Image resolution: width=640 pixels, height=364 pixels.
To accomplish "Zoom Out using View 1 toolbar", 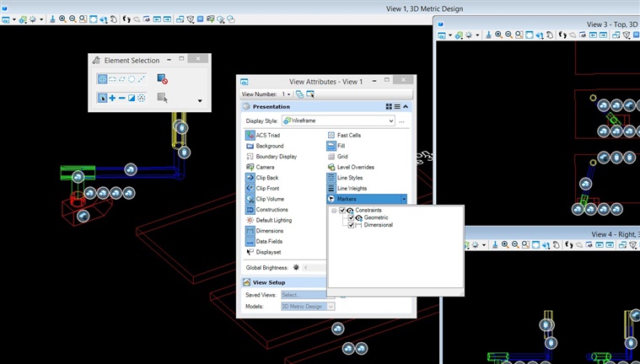I will click(x=73, y=19).
